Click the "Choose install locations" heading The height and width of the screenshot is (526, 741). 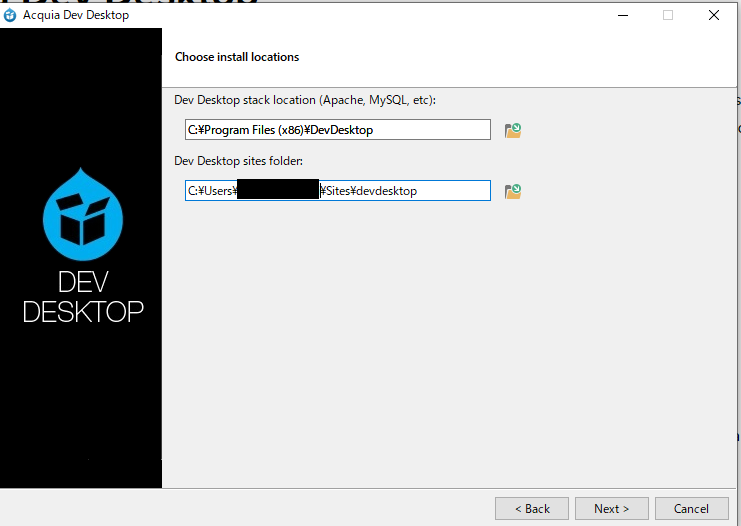pyautogui.click(x=237, y=57)
